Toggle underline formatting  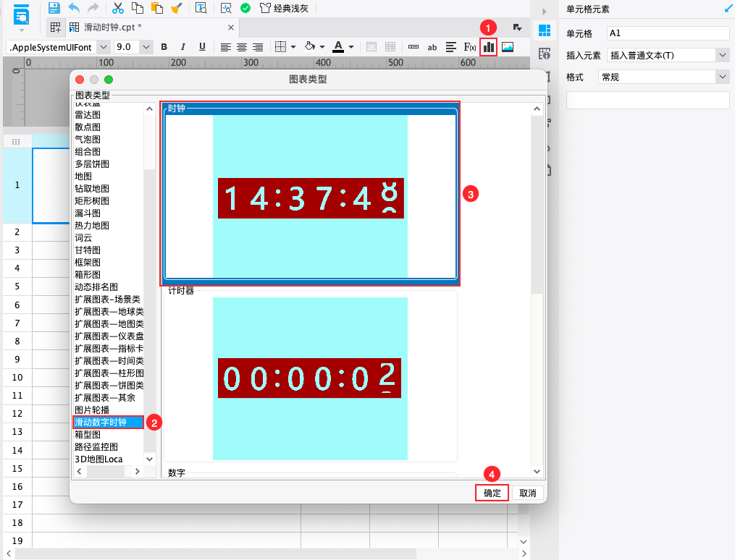[202, 47]
